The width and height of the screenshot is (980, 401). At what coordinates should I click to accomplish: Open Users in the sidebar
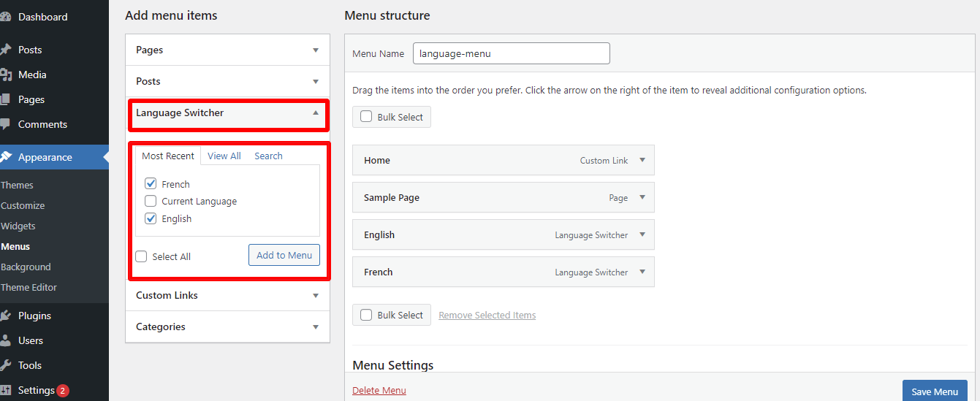[31, 340]
